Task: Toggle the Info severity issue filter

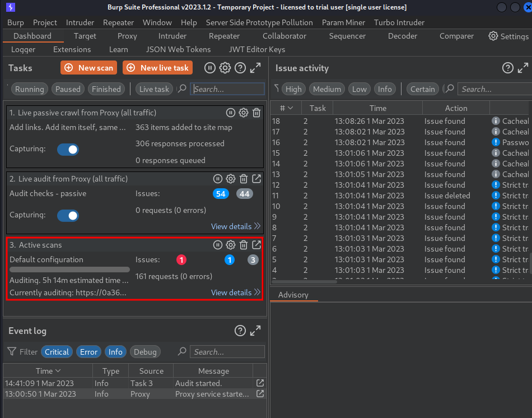Action: click(x=385, y=89)
